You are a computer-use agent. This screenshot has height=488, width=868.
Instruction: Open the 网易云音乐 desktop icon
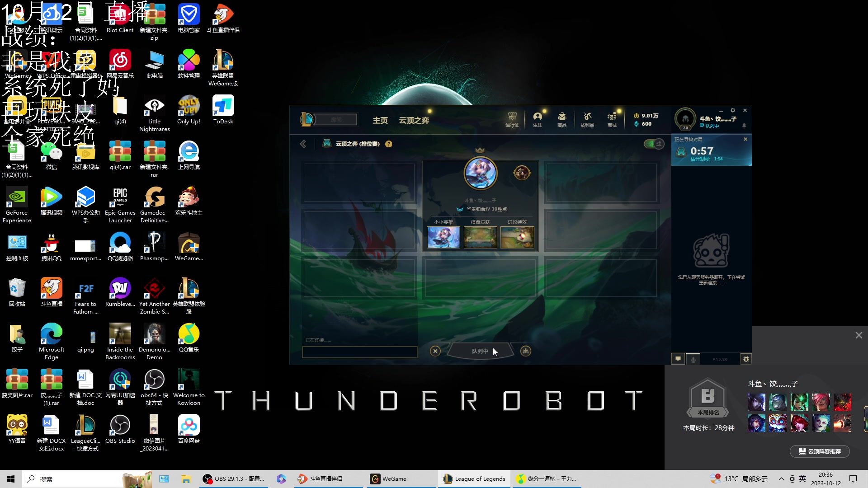(120, 64)
